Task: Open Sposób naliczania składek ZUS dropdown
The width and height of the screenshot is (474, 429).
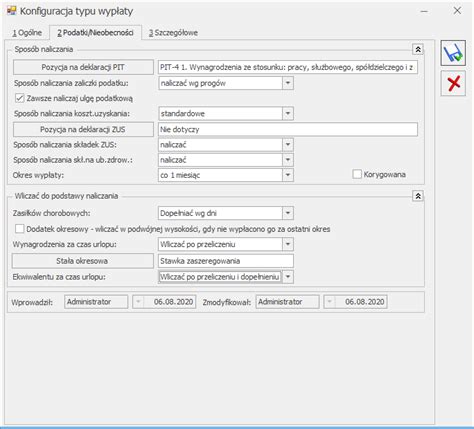Action: [288, 145]
